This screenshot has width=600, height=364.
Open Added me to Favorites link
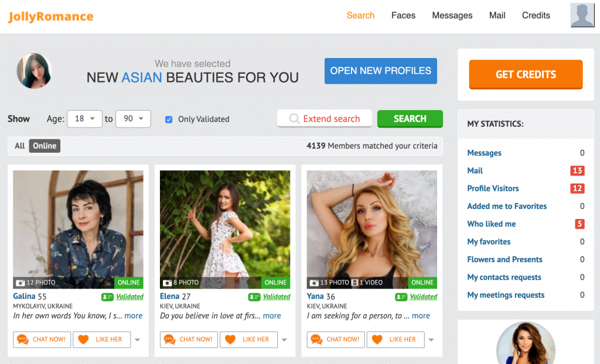click(507, 206)
